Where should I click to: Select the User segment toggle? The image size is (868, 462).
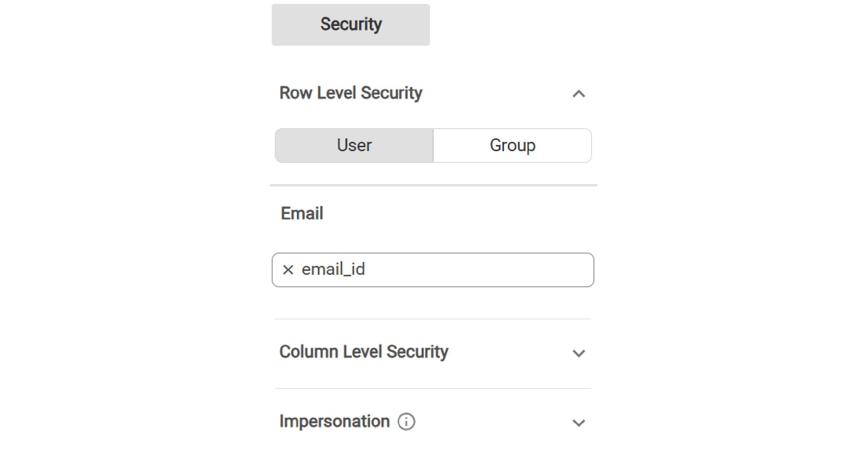(x=354, y=145)
